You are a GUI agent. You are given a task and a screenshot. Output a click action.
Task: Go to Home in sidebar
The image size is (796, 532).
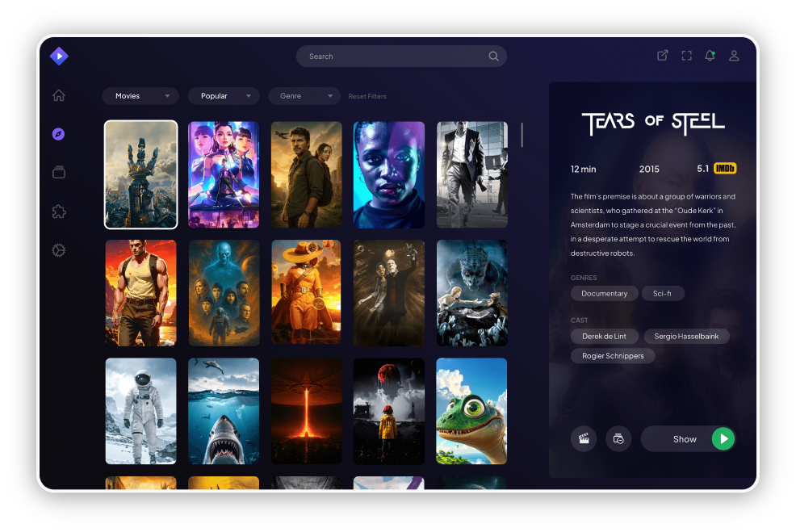pos(59,95)
